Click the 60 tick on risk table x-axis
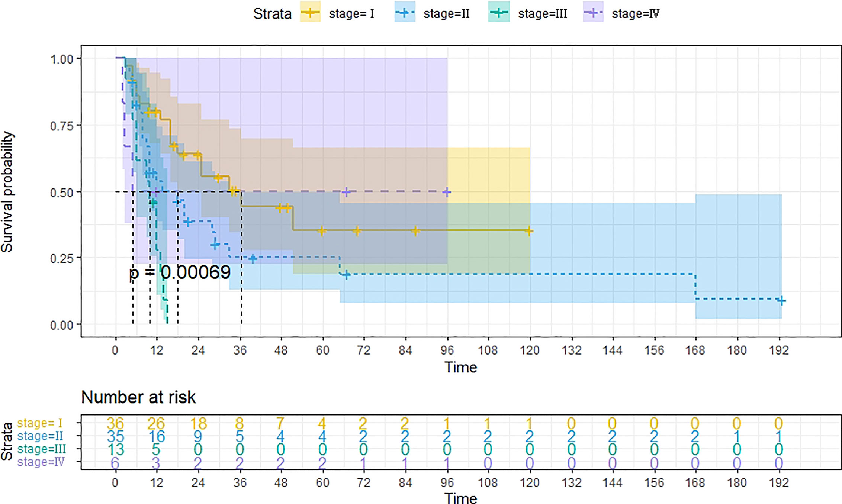The image size is (842, 504). (x=322, y=482)
